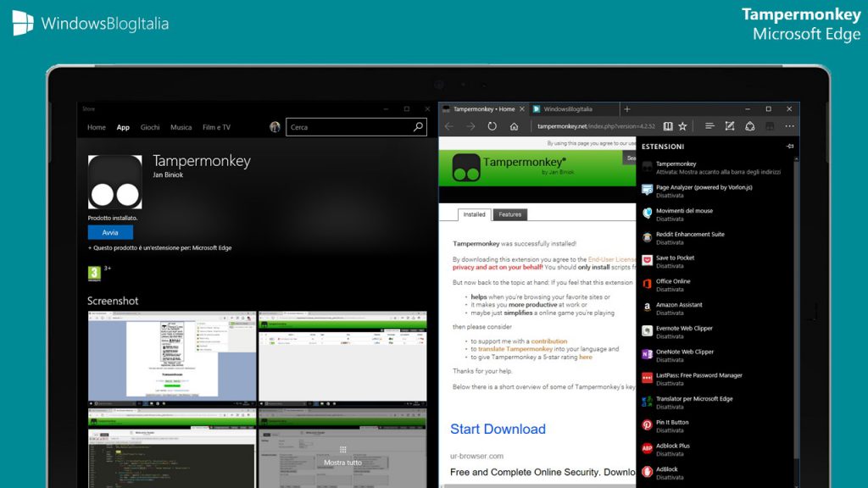The image size is (868, 488).
Task: Click the Start Download link
Action: pos(498,429)
